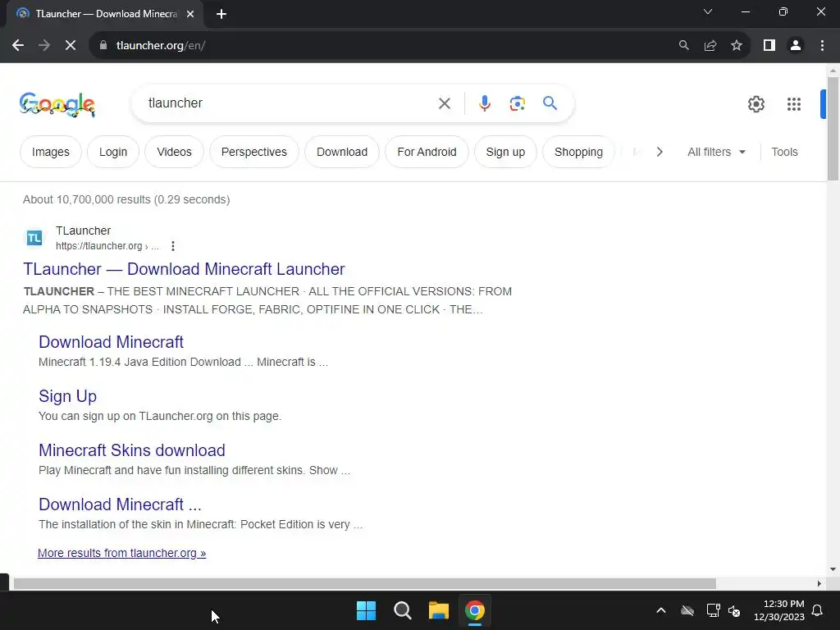Open a new tab
This screenshot has width=840, height=630.
pyautogui.click(x=221, y=14)
